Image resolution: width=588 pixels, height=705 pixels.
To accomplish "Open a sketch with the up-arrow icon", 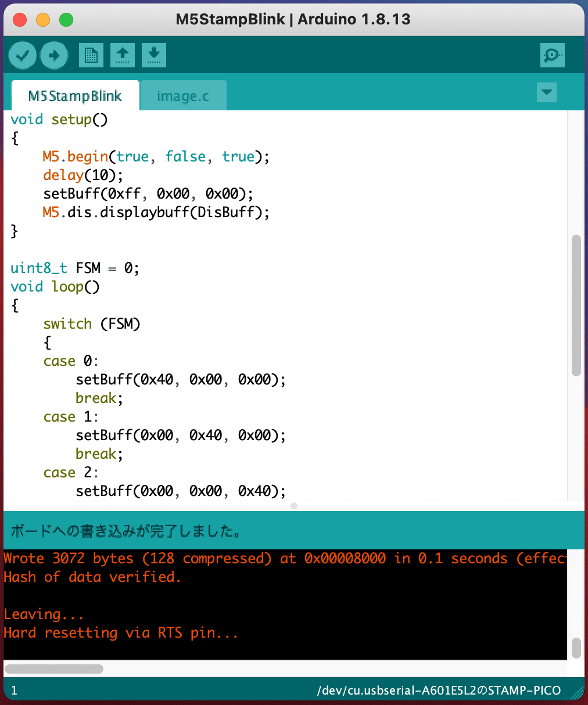I will (123, 56).
